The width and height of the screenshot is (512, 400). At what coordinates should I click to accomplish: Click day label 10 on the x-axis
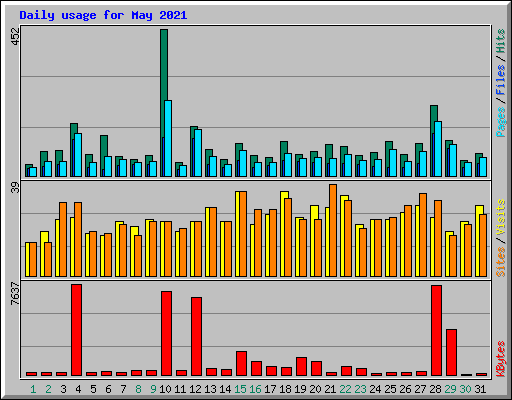coord(165,389)
